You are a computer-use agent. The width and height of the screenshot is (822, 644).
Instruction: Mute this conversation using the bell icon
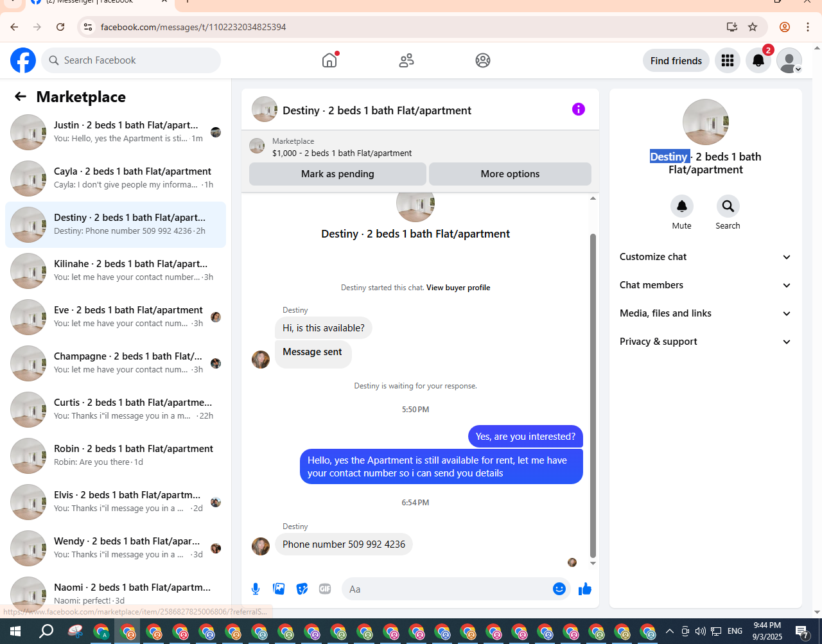click(x=682, y=206)
